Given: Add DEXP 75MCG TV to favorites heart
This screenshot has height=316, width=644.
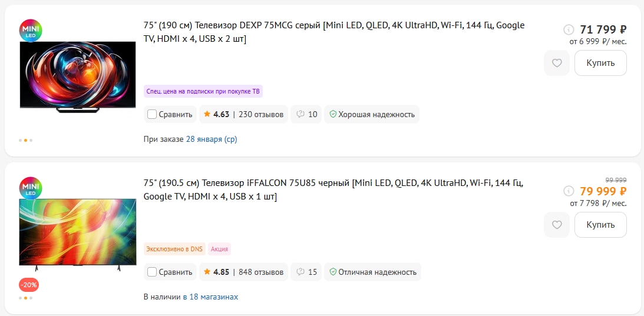Looking at the screenshot, I should coord(557,63).
